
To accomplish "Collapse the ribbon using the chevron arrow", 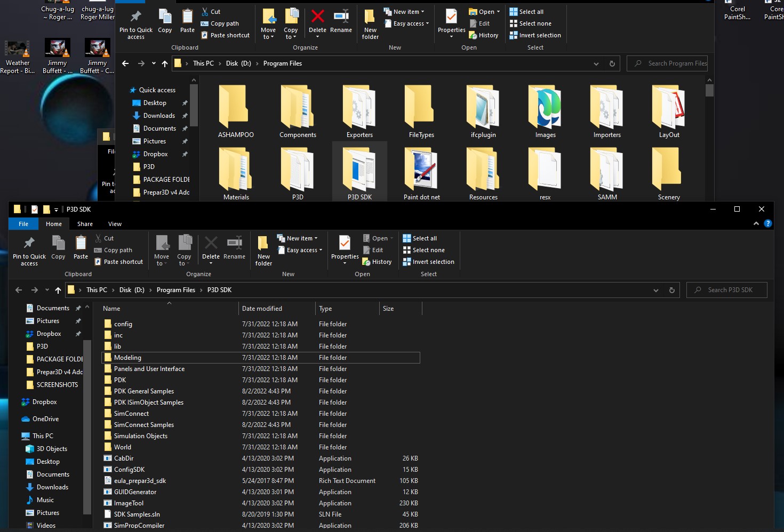I will tap(756, 224).
